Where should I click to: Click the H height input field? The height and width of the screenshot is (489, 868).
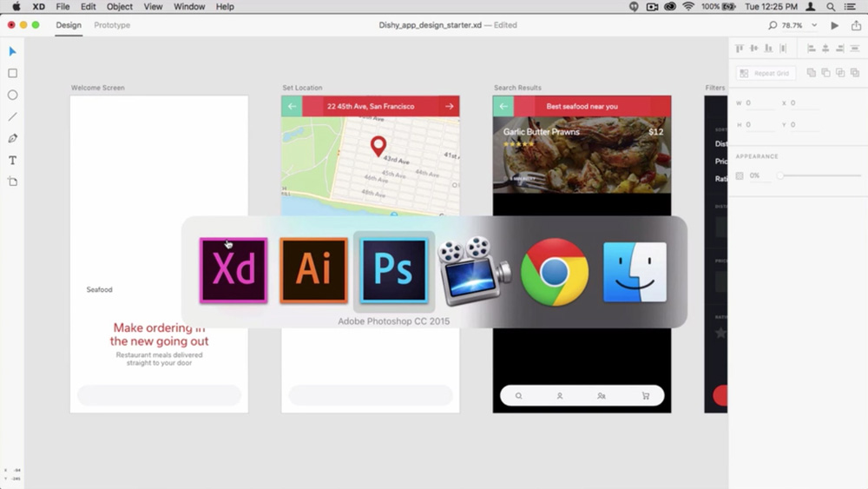point(759,124)
